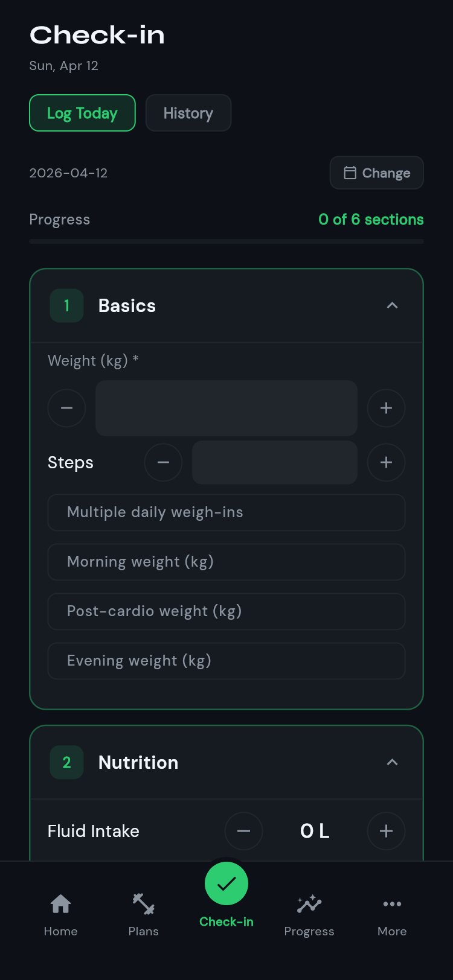The image size is (453, 980).
Task: Switch to the History tab
Action: [188, 113]
